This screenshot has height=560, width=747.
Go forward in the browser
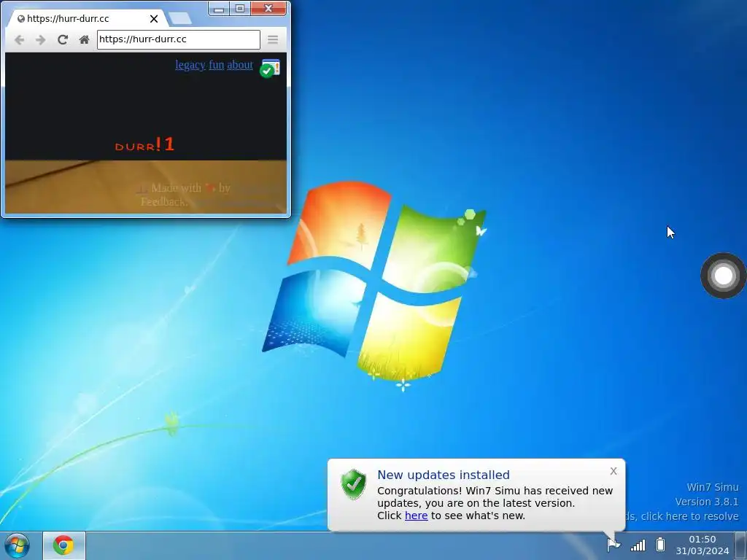[41, 40]
